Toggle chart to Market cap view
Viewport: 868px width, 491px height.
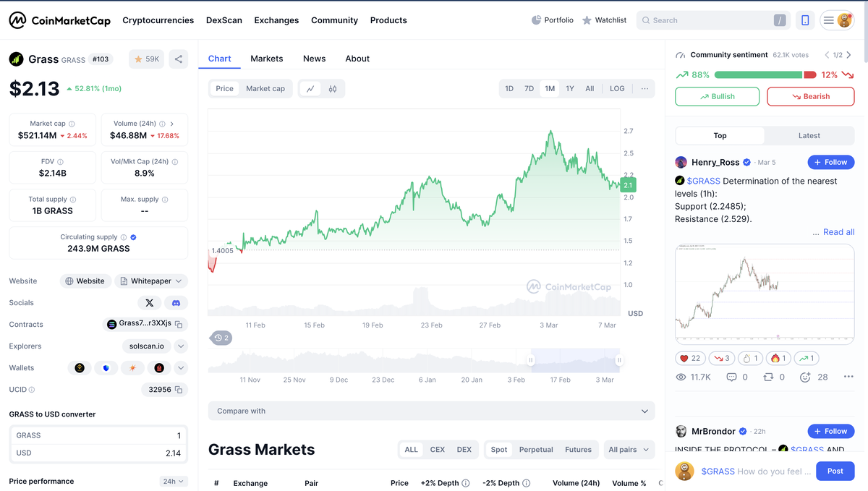click(265, 89)
